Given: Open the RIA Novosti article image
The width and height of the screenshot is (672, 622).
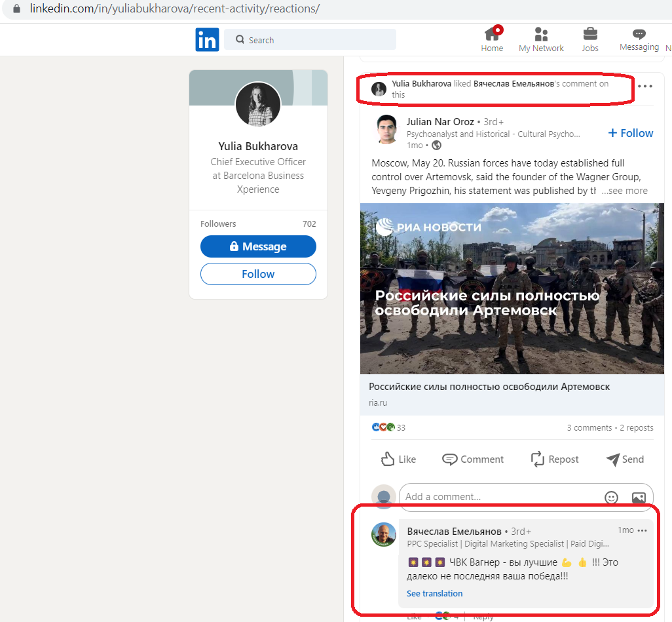Looking at the screenshot, I should click(512, 288).
